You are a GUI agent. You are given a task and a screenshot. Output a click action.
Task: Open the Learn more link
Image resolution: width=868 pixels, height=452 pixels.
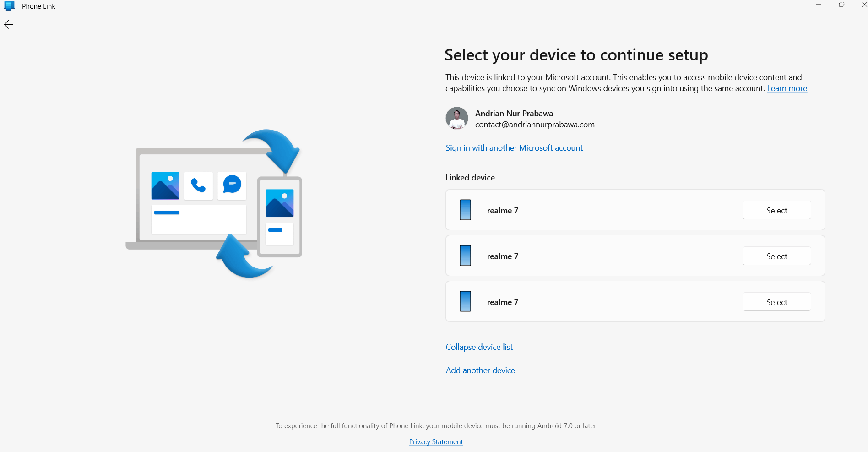click(x=787, y=88)
